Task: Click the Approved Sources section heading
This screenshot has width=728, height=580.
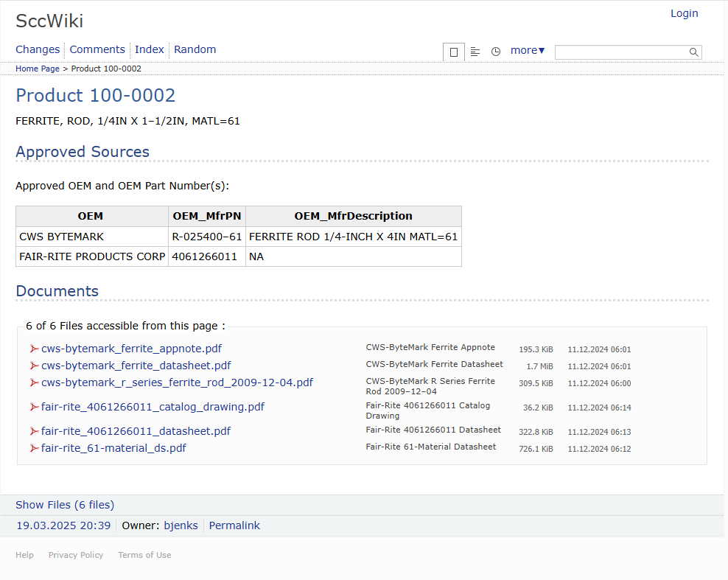Action: pyautogui.click(x=83, y=152)
